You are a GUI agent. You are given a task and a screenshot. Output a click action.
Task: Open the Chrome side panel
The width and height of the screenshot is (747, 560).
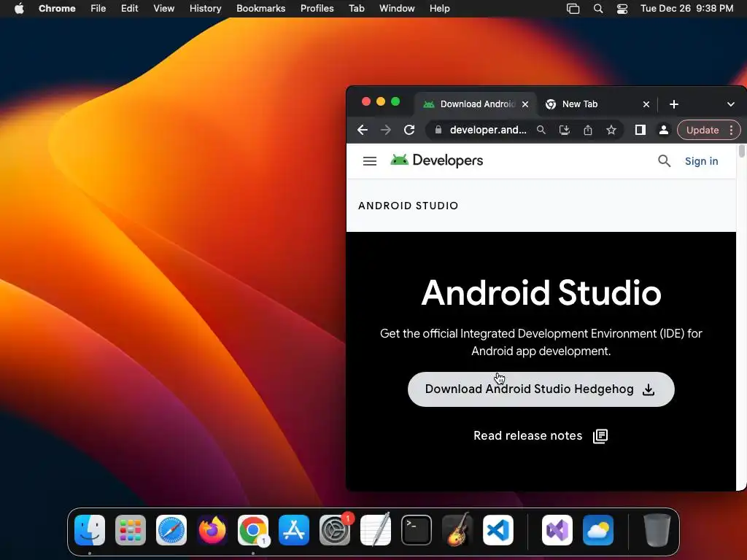[640, 130]
